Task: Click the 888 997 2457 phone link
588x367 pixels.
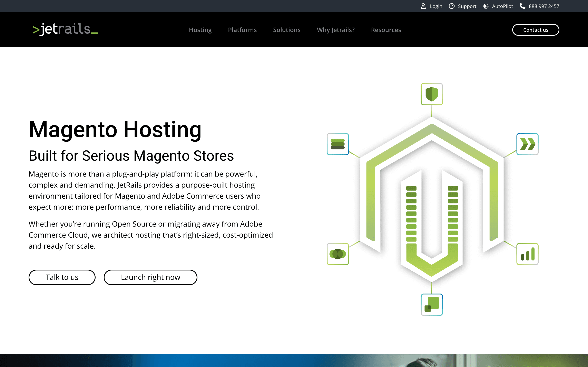Action: point(544,6)
